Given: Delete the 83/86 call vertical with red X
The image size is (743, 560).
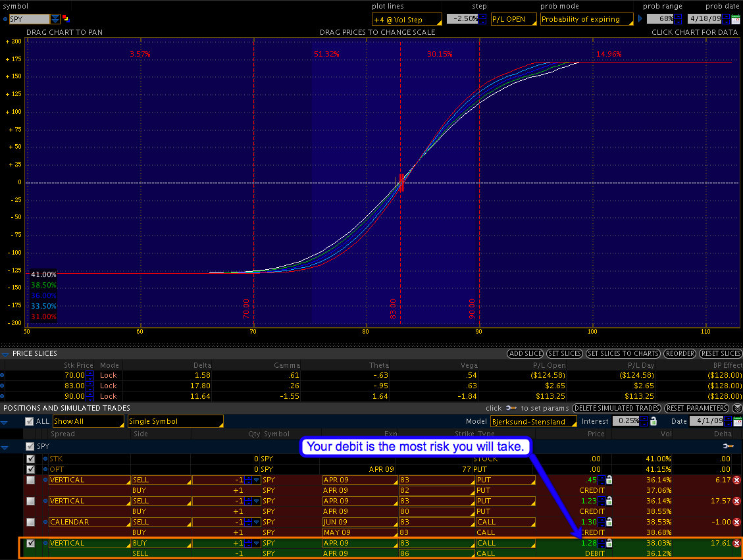Looking at the screenshot, I should (x=737, y=544).
